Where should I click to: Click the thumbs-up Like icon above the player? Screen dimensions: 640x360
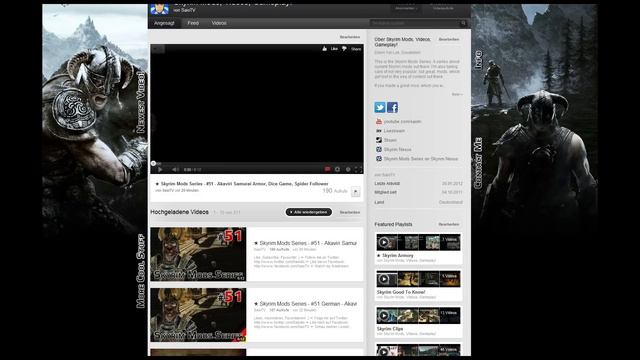pos(324,49)
